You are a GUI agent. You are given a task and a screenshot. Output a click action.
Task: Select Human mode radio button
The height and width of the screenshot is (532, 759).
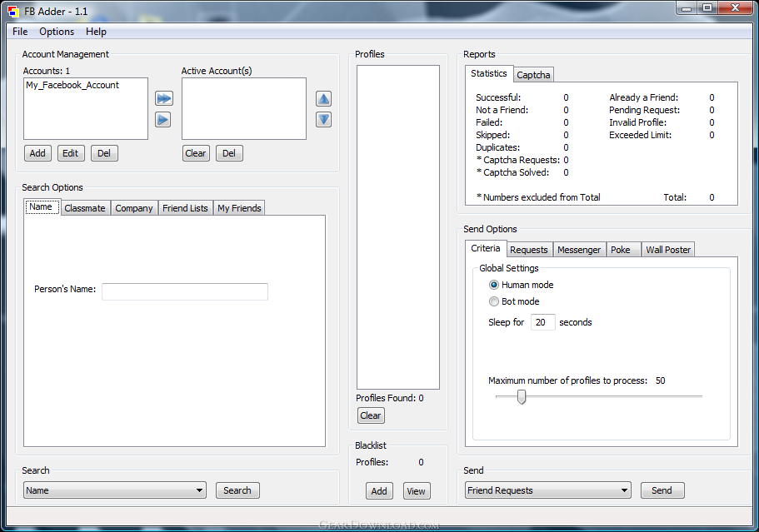pos(494,285)
